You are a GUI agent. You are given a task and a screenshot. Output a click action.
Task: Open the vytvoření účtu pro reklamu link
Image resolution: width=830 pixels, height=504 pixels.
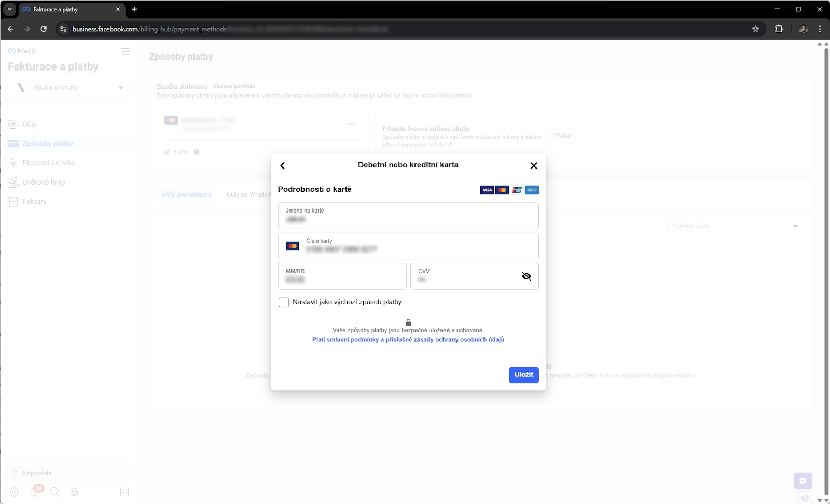click(635, 376)
